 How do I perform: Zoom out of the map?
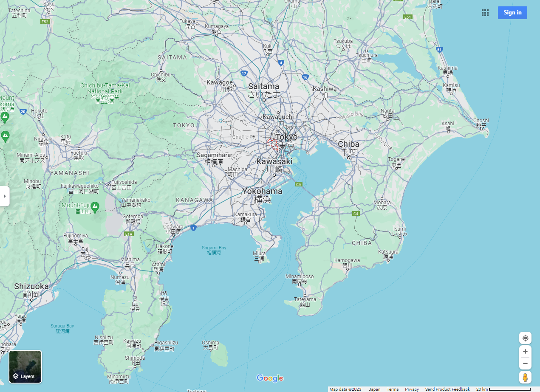click(525, 364)
